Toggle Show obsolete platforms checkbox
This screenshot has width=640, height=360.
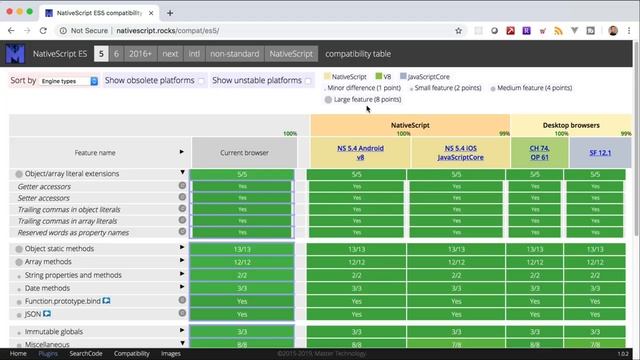click(201, 81)
